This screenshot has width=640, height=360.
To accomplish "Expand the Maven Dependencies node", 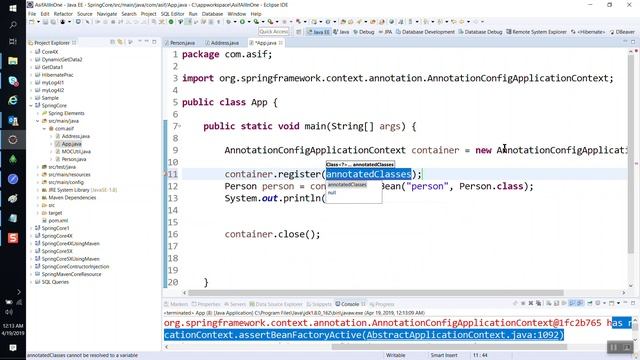I will click(38, 198).
